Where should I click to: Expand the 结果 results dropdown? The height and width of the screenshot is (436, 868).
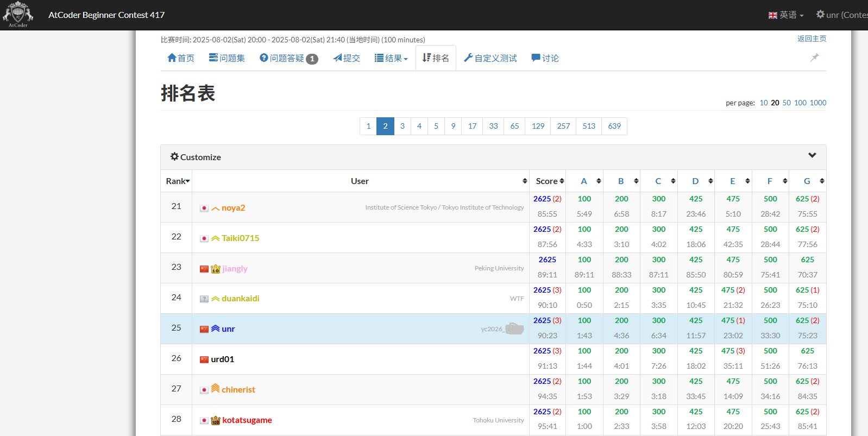pyautogui.click(x=391, y=58)
